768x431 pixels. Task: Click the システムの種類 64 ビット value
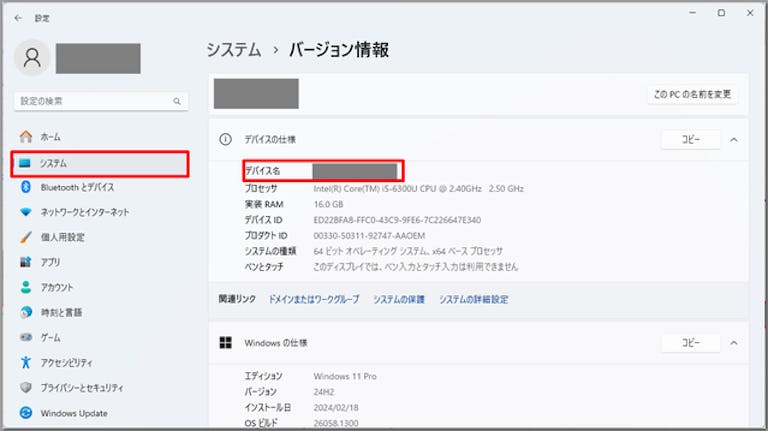click(x=408, y=251)
